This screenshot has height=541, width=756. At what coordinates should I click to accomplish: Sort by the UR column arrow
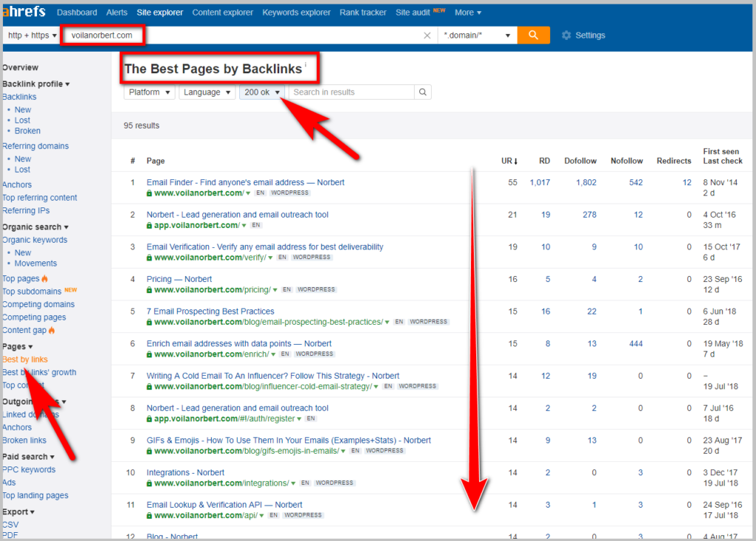(x=516, y=161)
